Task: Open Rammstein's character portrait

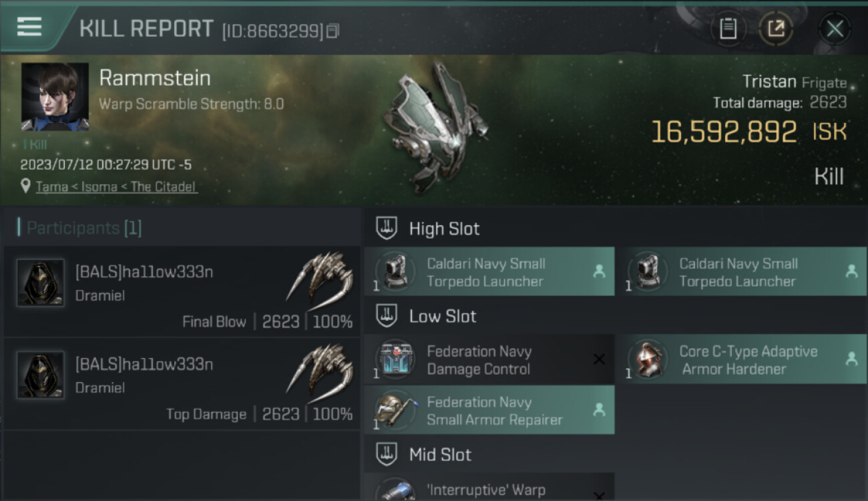Action: (x=55, y=97)
